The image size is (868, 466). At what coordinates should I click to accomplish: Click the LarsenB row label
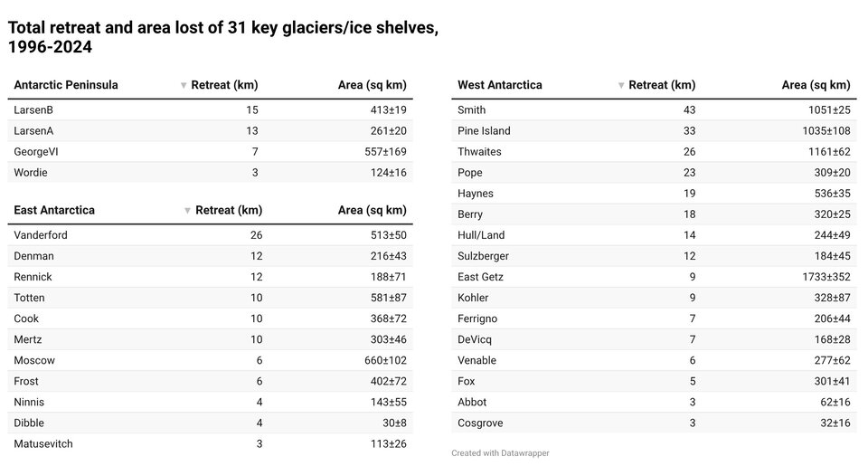34,110
